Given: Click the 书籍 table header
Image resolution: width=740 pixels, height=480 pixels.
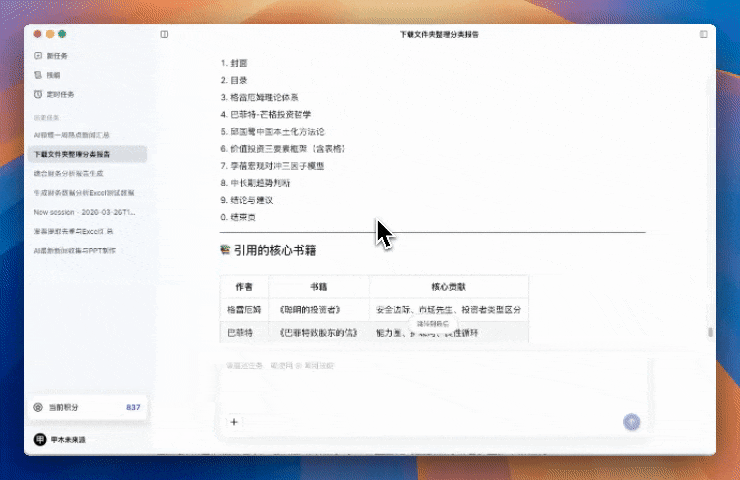Looking at the screenshot, I should (319, 286).
